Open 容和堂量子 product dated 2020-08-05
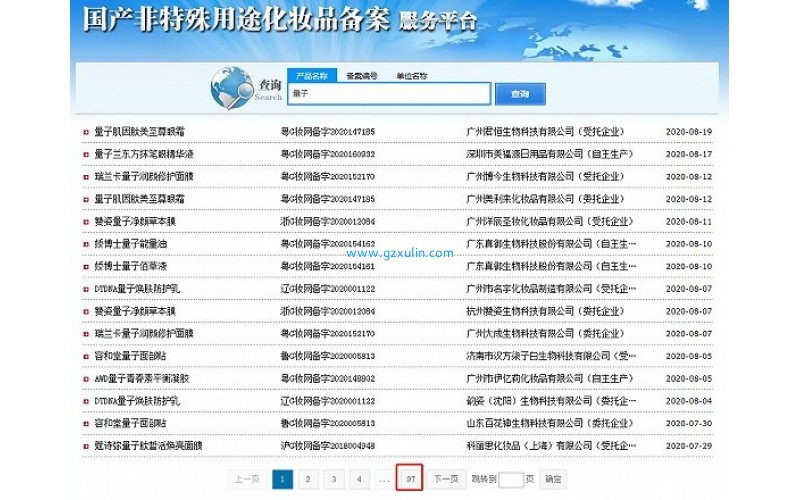Viewport: 800px width, 500px height. [x=130, y=356]
